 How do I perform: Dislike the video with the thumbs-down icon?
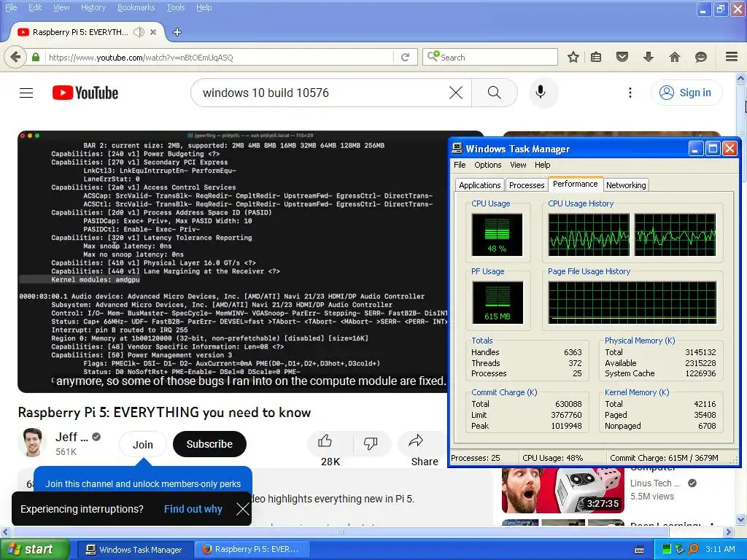click(370, 443)
